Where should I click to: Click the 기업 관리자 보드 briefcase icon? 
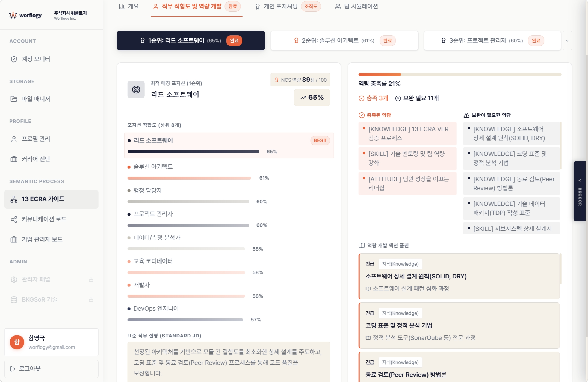(x=14, y=239)
